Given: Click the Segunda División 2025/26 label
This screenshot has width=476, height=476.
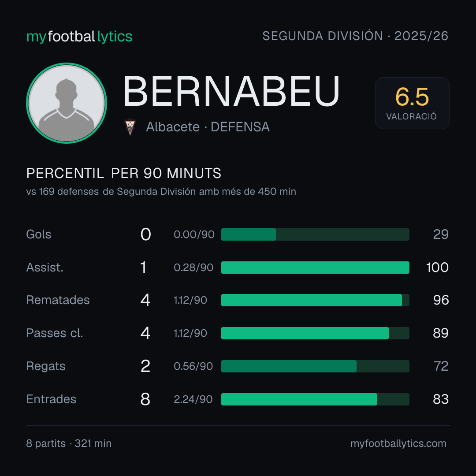Looking at the screenshot, I should tap(355, 36).
